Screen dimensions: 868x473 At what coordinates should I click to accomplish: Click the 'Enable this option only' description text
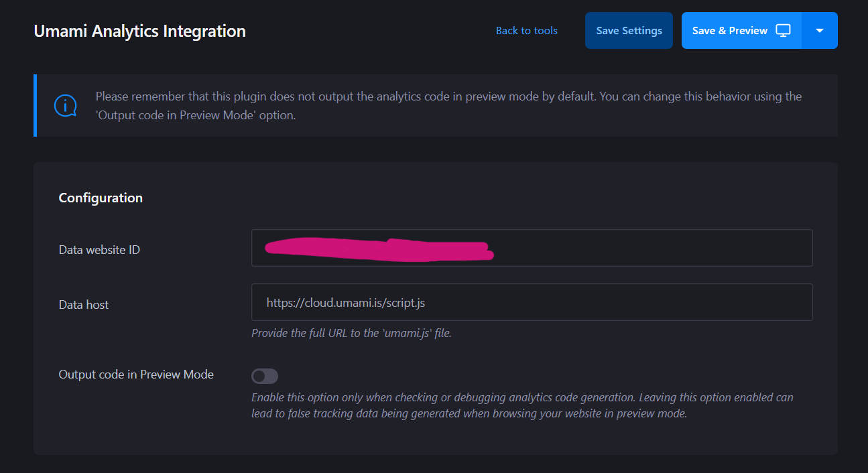coord(522,405)
